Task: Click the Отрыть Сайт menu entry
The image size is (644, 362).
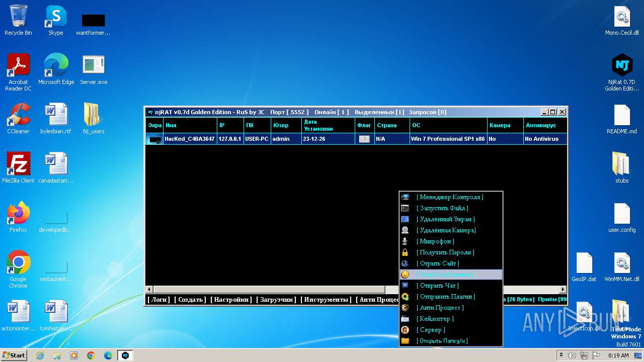Action: [x=451, y=263]
